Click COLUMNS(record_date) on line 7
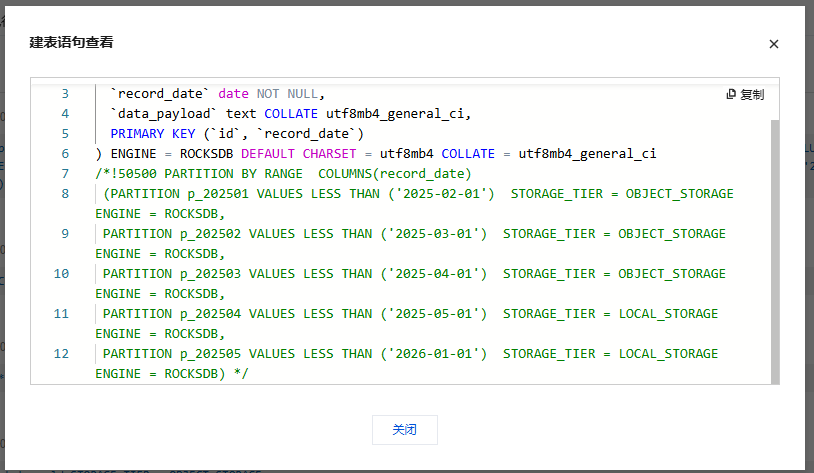 (x=395, y=174)
